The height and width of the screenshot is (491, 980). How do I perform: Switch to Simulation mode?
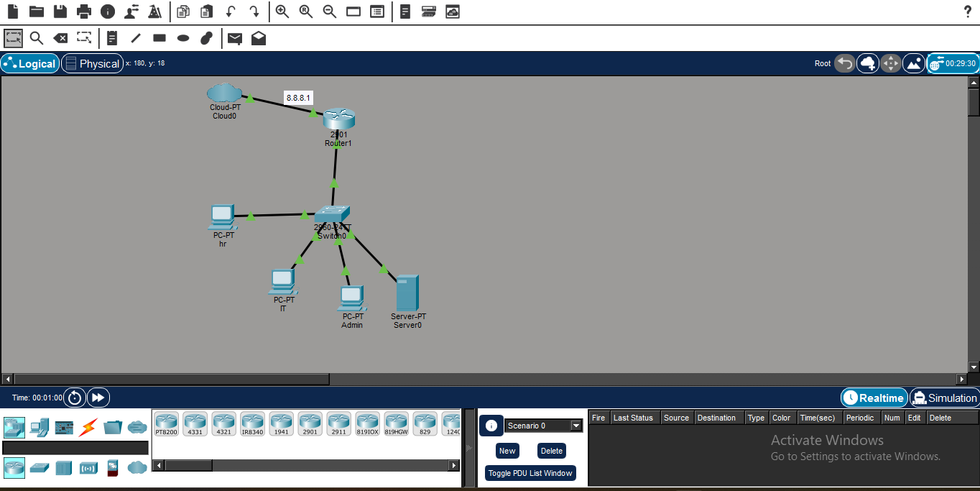[944, 398]
